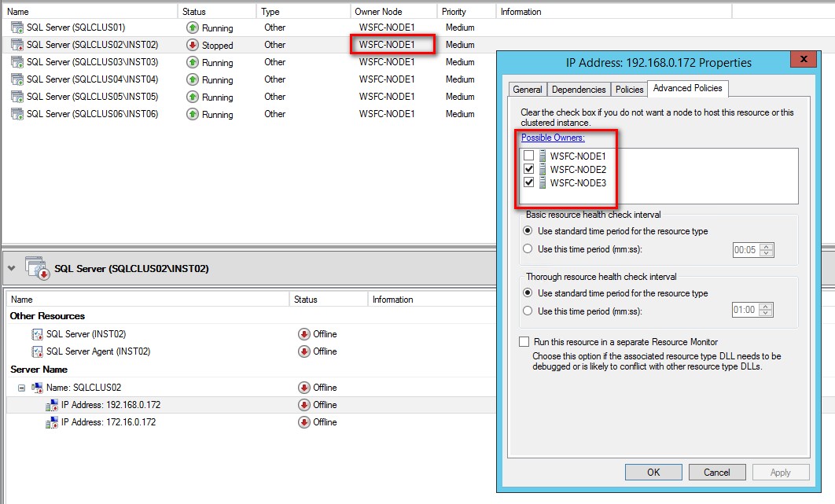Collapse the Name: SQLCLUS02 tree node

[21, 388]
